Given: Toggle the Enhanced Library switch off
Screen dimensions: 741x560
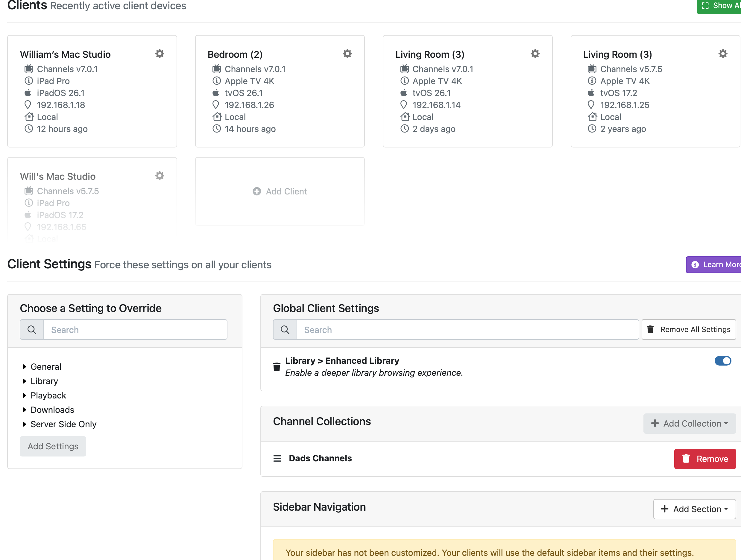Looking at the screenshot, I should [x=722, y=361].
